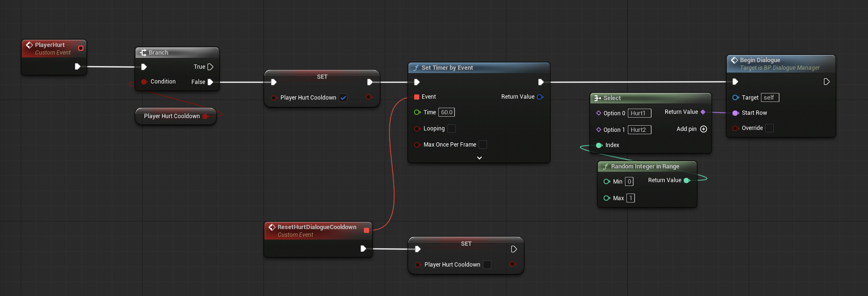Check Player Hurt Cooldown in lower SET node
Screen dimensions: 868x296
click(487, 265)
